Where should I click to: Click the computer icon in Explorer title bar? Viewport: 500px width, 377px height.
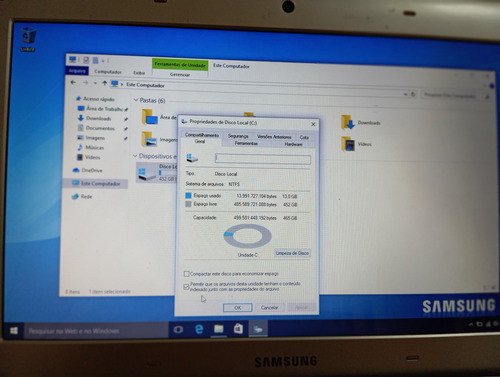(x=72, y=59)
